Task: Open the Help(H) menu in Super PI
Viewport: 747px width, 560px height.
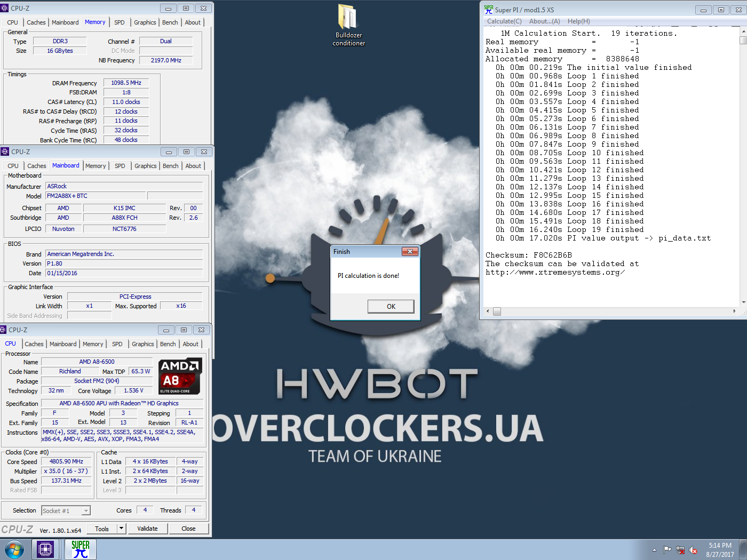Action: (x=579, y=21)
